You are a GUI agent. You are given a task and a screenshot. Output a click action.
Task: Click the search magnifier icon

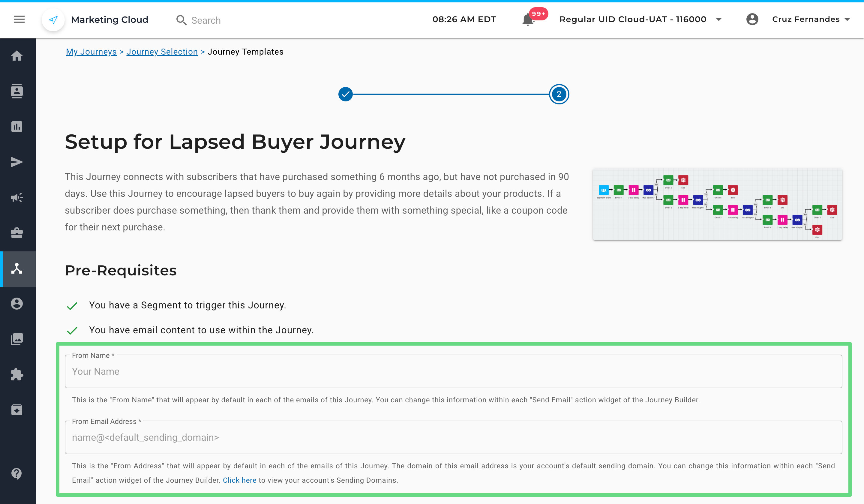(181, 20)
